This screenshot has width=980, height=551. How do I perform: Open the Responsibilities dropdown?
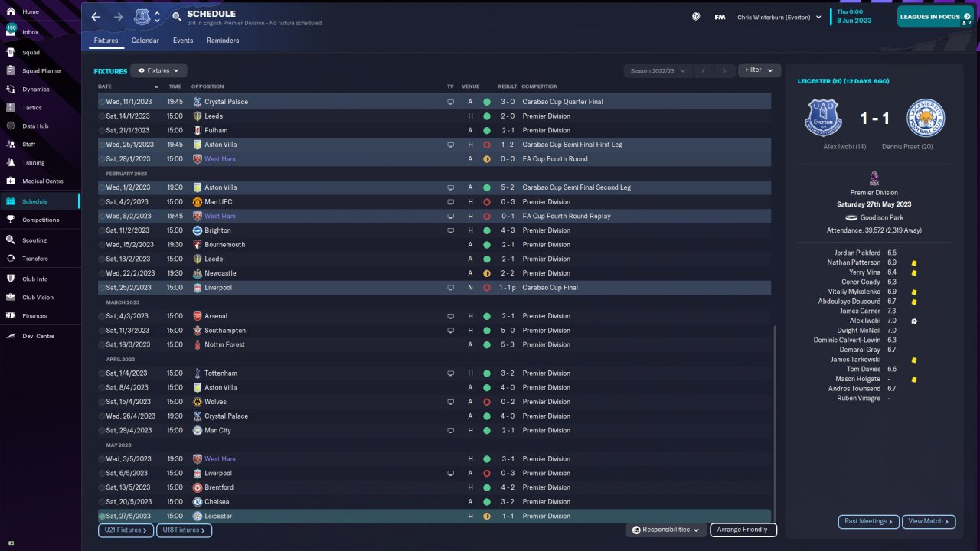click(x=666, y=530)
